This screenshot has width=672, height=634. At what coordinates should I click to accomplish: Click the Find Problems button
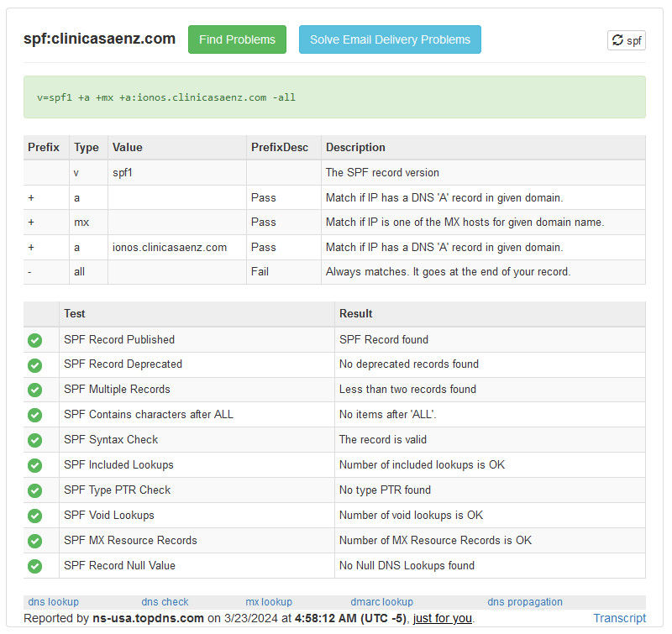coord(237,39)
